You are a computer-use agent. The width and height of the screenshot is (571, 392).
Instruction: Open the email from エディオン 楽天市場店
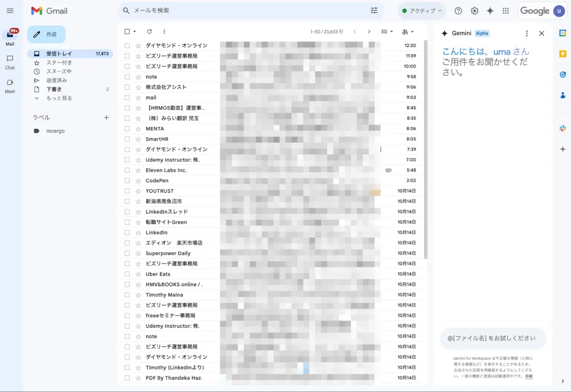click(x=270, y=243)
